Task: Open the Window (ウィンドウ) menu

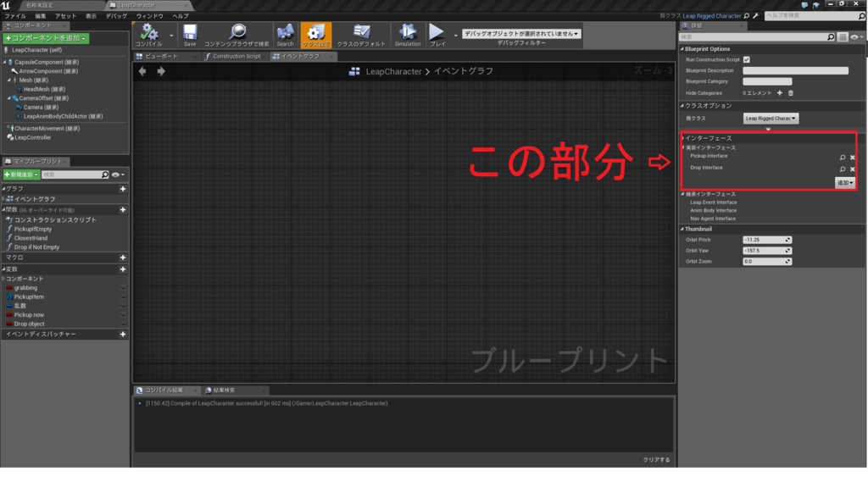Action: pyautogui.click(x=149, y=16)
